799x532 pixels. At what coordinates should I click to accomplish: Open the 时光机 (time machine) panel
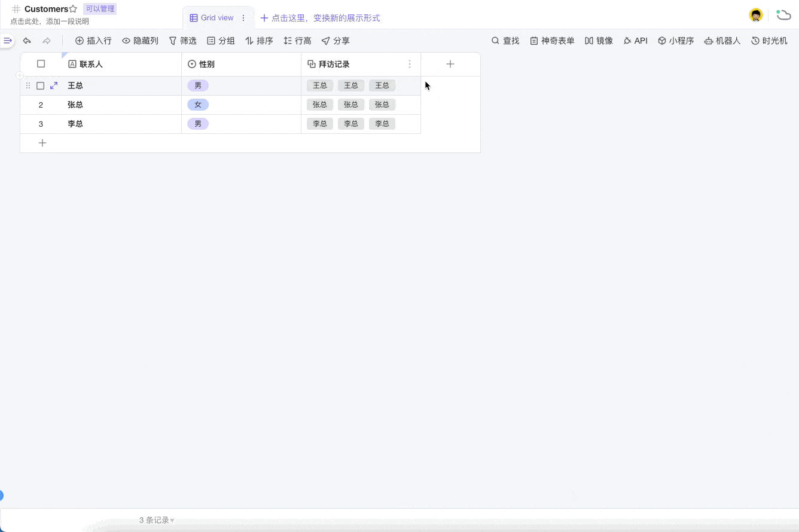(769, 41)
